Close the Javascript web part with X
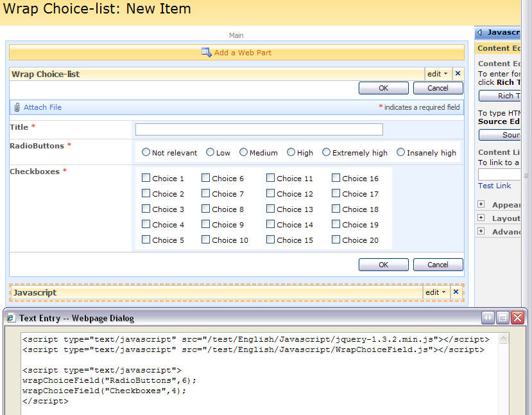Image resolution: width=532 pixels, height=415 pixels. 456,292
